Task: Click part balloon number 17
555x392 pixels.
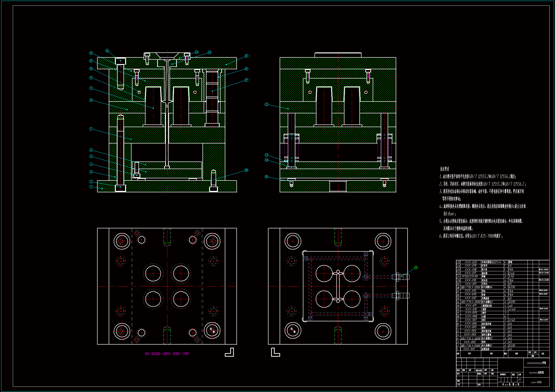Action: pos(246,80)
